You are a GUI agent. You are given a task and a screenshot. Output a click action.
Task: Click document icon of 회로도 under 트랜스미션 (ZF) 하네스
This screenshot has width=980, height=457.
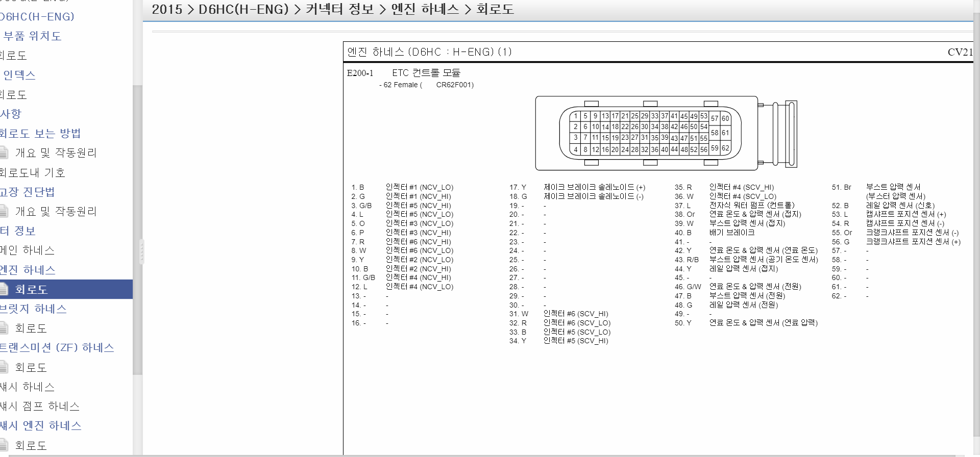tap(4, 368)
